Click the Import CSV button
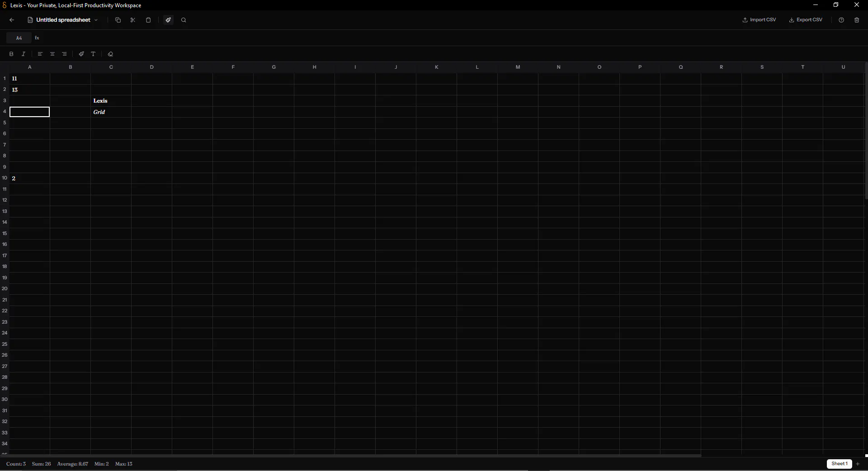868x471 pixels. pos(759,20)
